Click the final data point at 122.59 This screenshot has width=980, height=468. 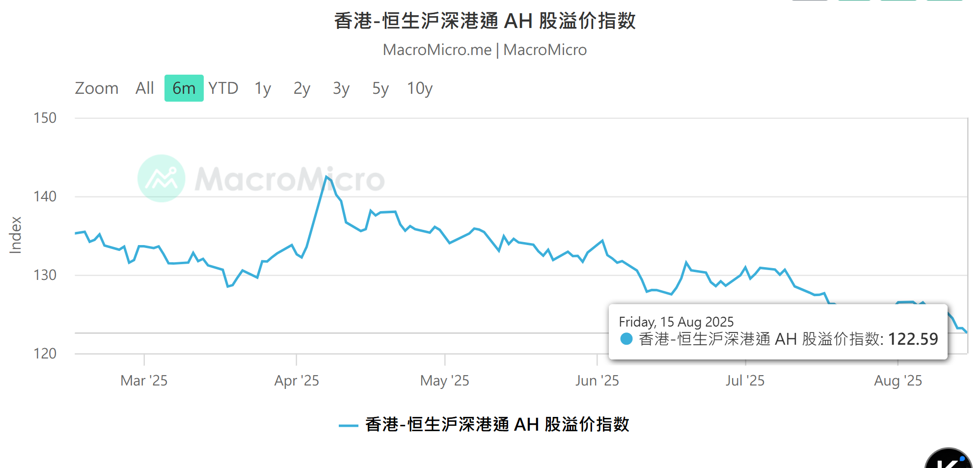click(967, 332)
